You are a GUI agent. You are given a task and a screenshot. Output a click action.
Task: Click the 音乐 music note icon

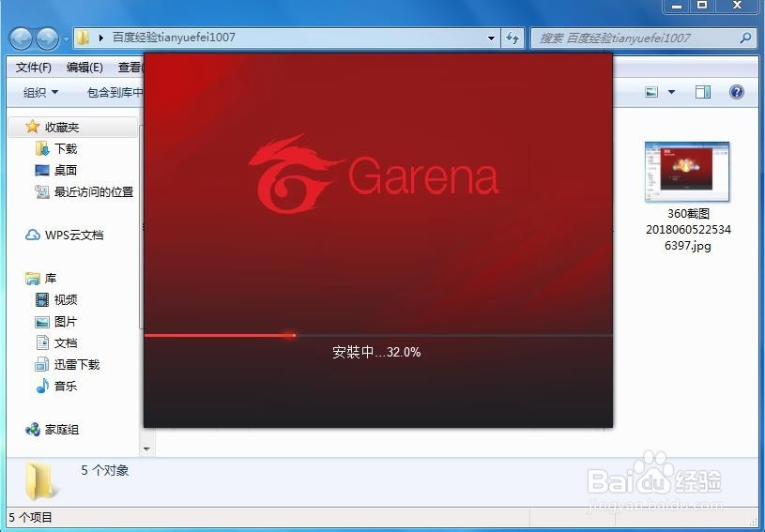pyautogui.click(x=42, y=386)
